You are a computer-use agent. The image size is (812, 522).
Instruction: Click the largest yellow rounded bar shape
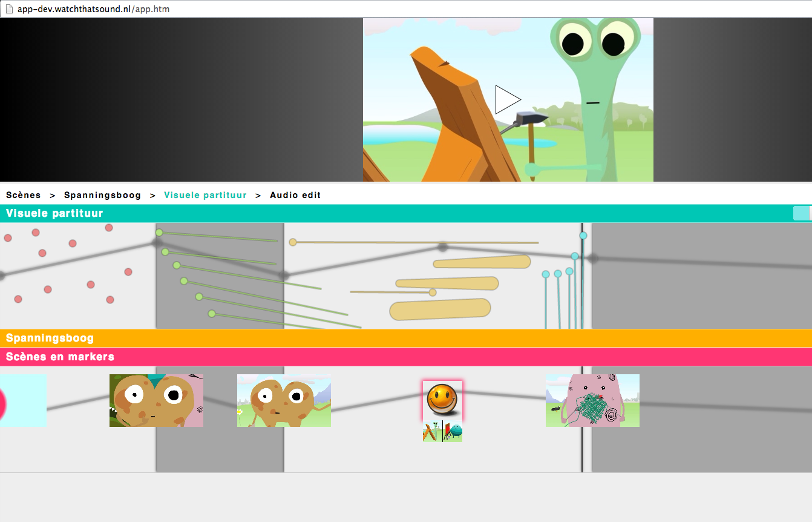tap(440, 309)
